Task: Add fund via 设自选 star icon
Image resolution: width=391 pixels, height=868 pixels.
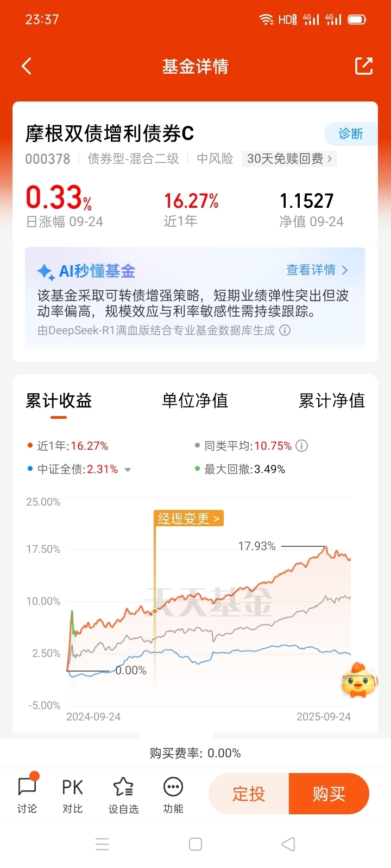Action: (123, 794)
